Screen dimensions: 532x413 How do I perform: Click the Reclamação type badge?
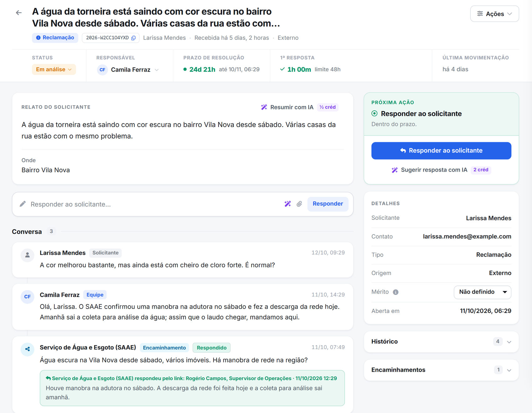pyautogui.click(x=55, y=38)
